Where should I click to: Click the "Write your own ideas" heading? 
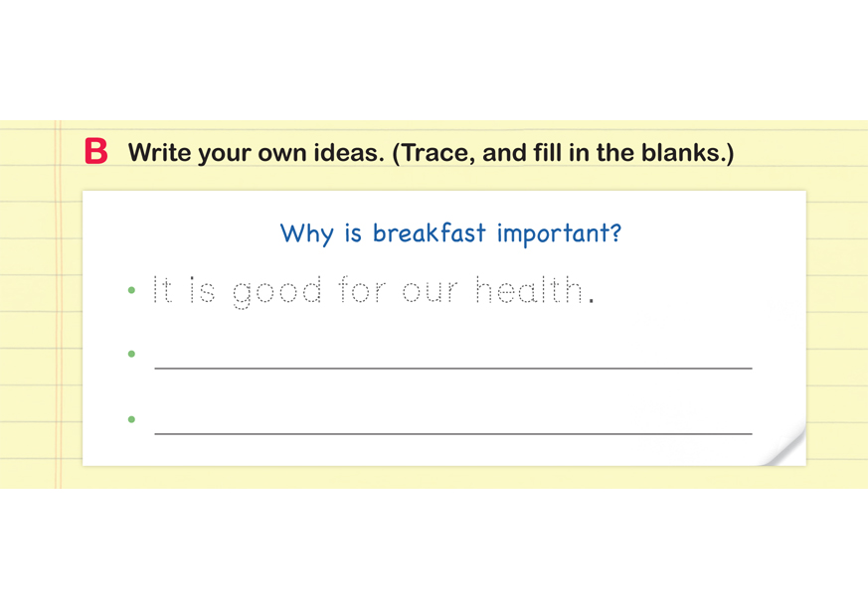pos(256,153)
